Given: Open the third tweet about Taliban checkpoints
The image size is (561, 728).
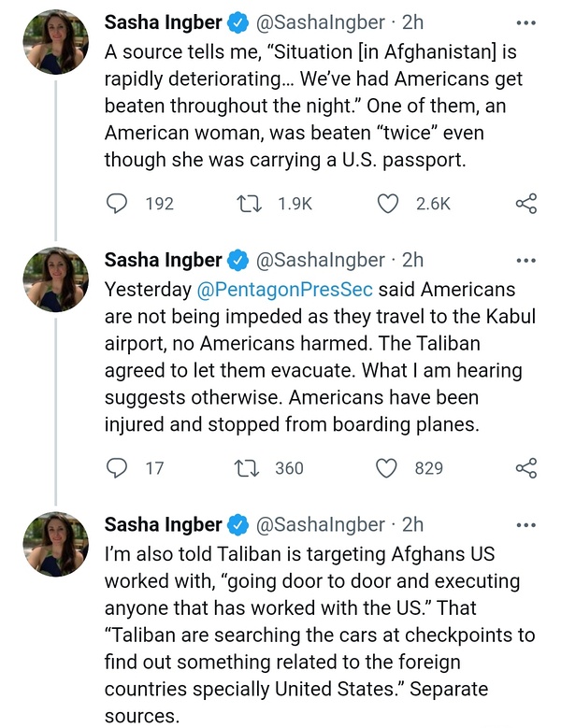Looking at the screenshot, I should click(x=318, y=635).
